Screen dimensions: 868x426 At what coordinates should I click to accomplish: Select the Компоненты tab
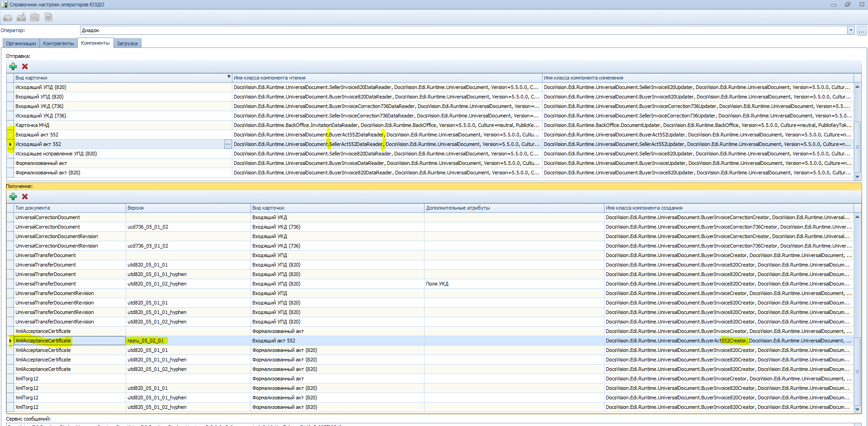(95, 43)
